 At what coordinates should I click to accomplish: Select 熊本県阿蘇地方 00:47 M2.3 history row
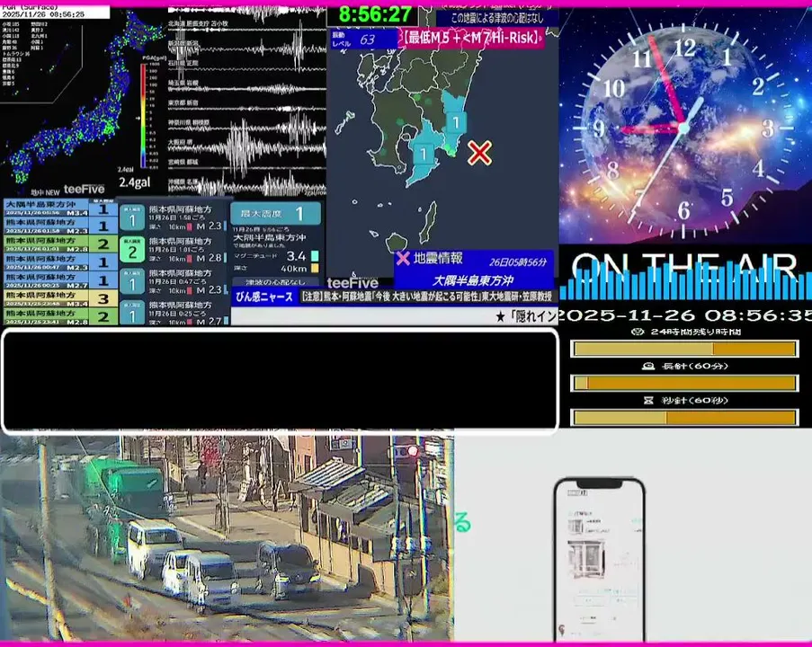(x=60, y=261)
